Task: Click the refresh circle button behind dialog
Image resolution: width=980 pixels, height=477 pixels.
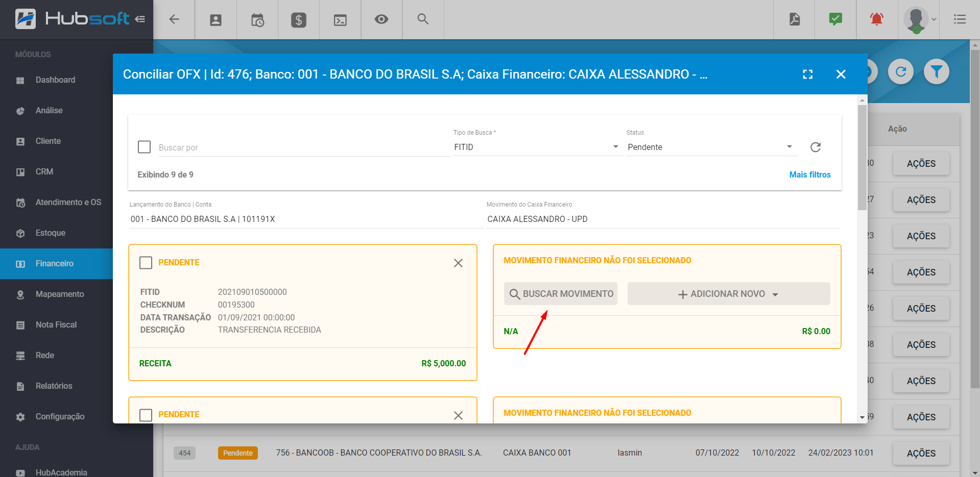Action: coord(901,72)
